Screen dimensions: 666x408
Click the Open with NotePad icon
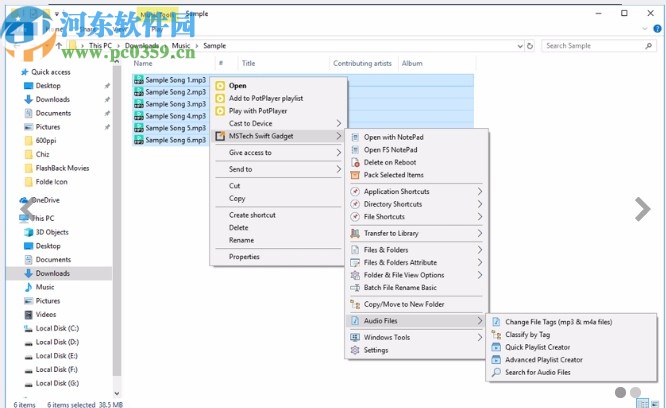pos(355,137)
